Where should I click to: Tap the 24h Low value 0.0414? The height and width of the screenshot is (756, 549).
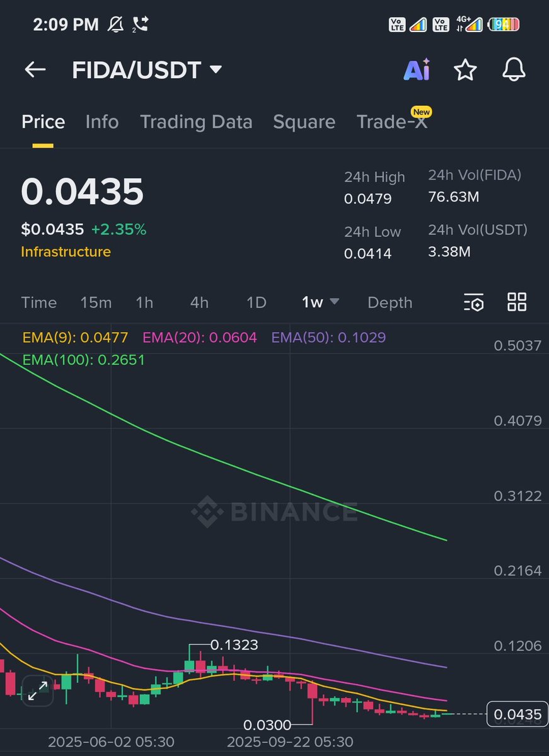coord(367,254)
